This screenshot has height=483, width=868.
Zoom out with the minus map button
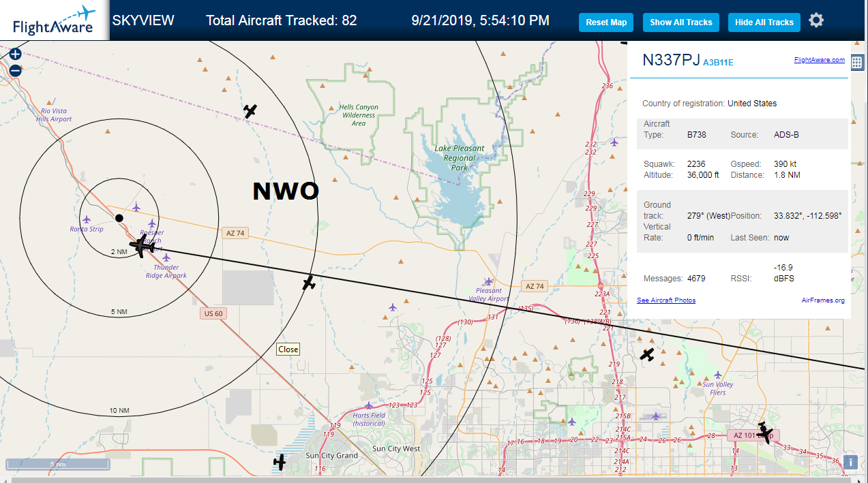[x=15, y=70]
